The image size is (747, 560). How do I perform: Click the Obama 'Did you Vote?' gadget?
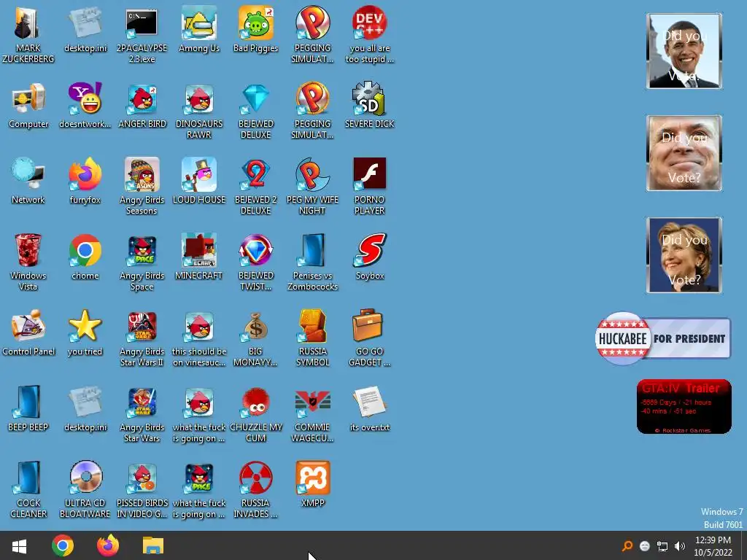(684, 51)
